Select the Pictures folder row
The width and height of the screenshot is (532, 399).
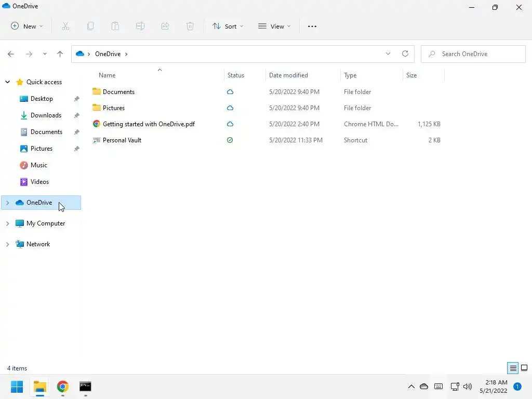[x=267, y=108]
